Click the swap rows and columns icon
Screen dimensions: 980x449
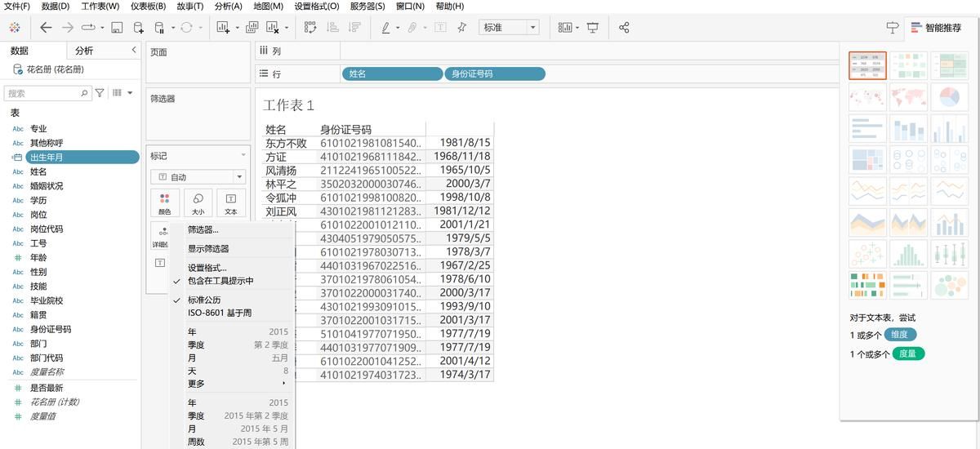310,28
